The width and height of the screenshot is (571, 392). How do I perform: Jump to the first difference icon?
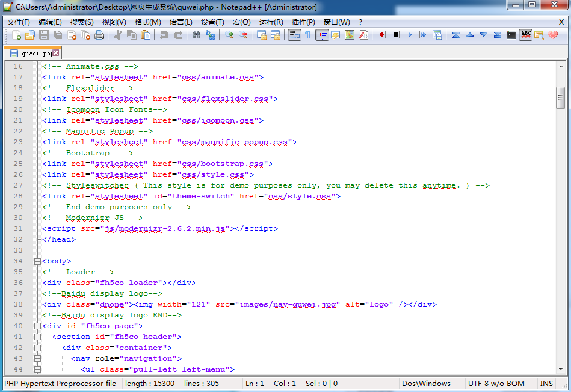[x=456, y=35]
